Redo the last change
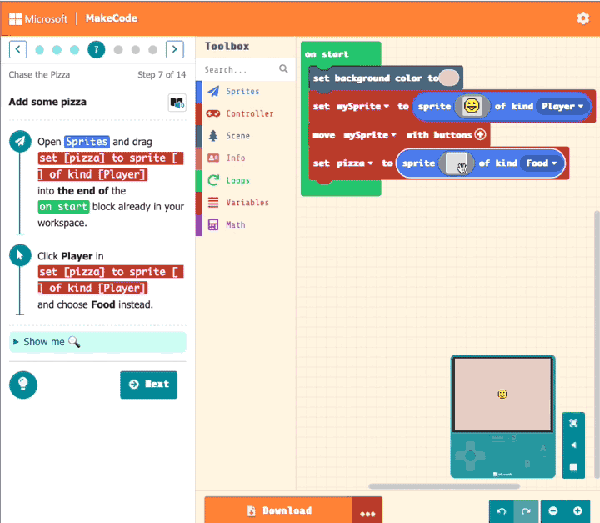Image resolution: width=600 pixels, height=523 pixels. click(x=526, y=511)
